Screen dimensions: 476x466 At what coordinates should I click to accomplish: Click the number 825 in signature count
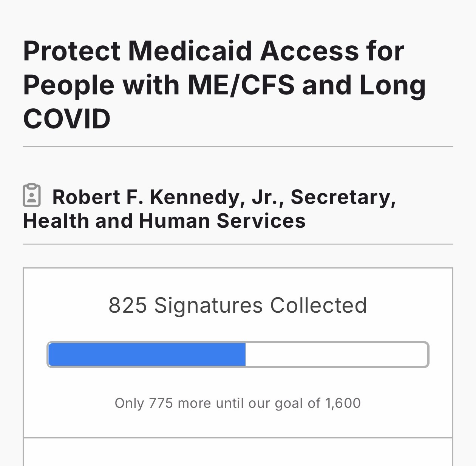coord(127,305)
